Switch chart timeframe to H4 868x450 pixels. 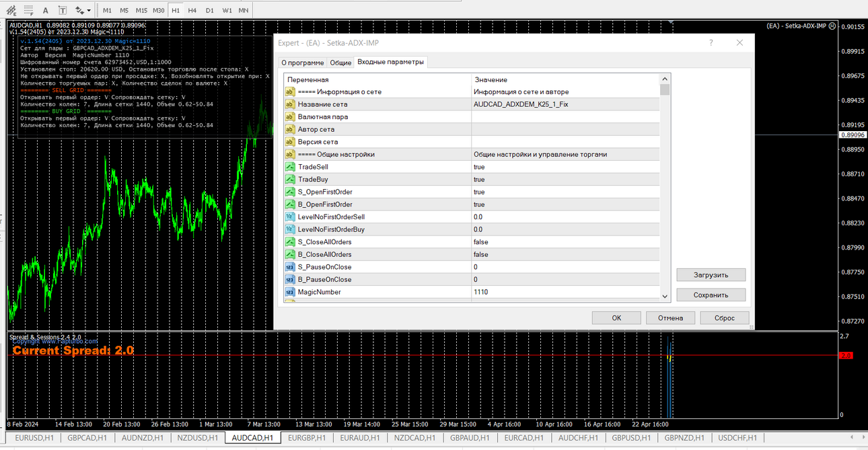[x=192, y=10]
